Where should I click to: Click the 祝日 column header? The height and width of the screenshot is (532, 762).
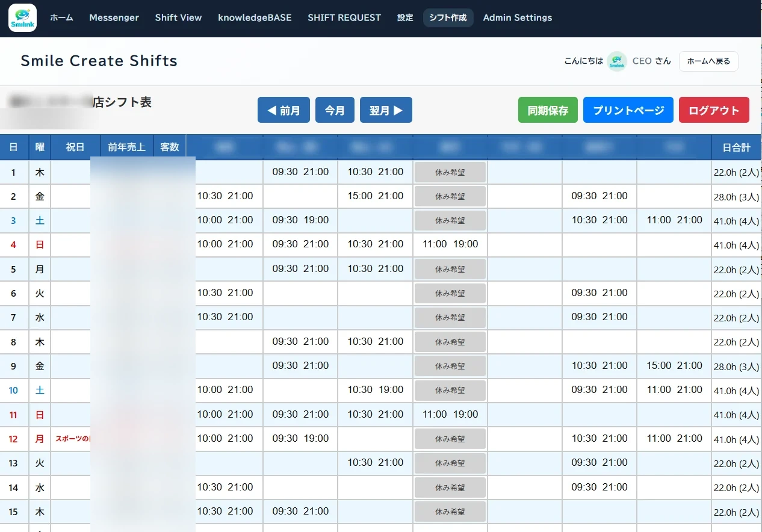click(x=75, y=147)
